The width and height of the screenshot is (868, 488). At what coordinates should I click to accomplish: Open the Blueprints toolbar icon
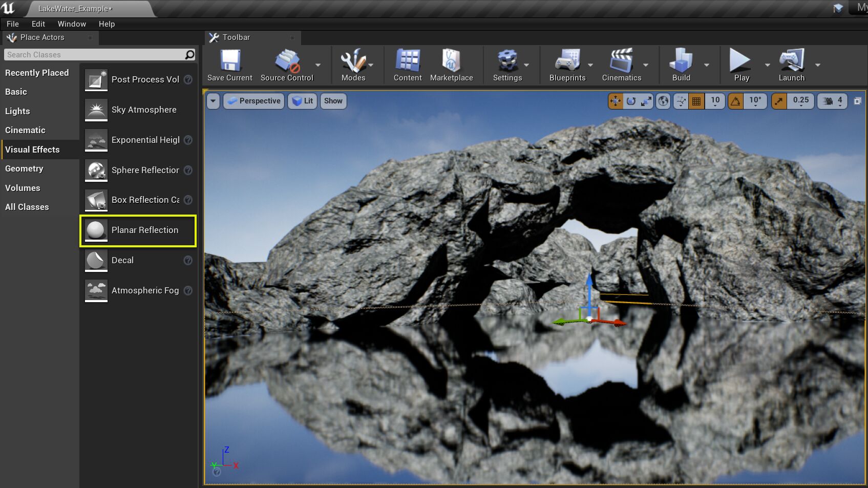click(567, 64)
